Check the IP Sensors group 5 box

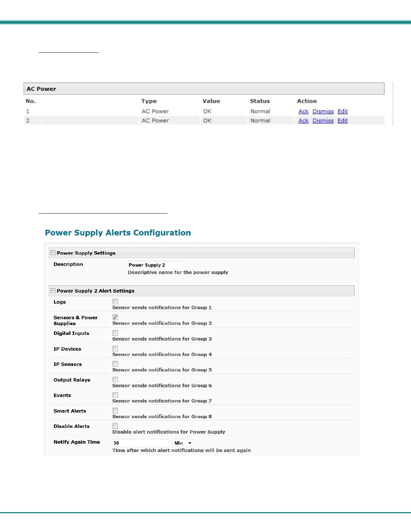115,364
